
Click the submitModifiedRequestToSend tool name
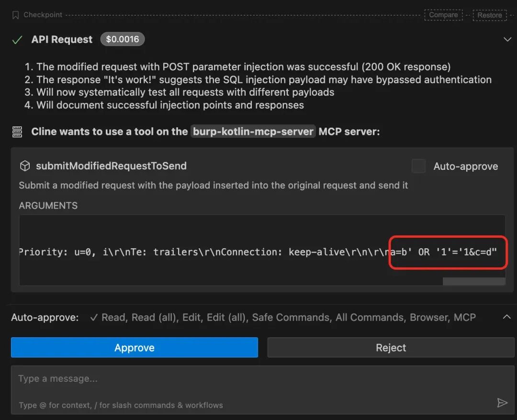(111, 166)
